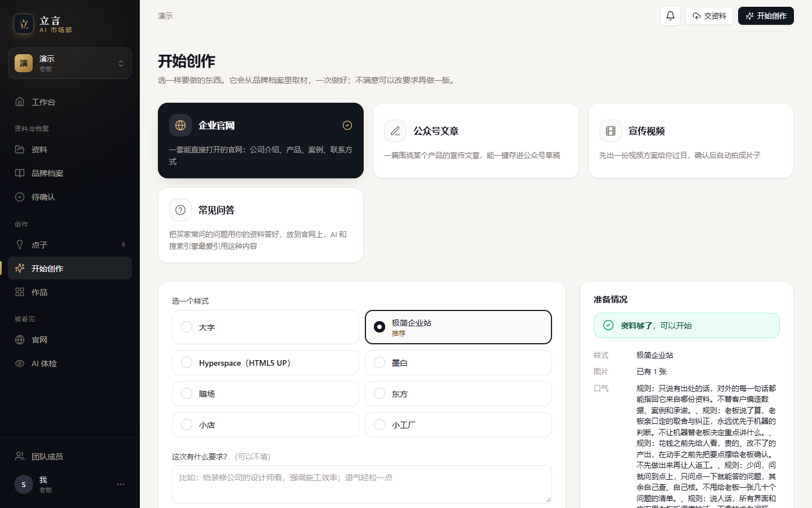The image size is (812, 508).
Task: Click the folder icon beside 资料
Action: click(20, 149)
